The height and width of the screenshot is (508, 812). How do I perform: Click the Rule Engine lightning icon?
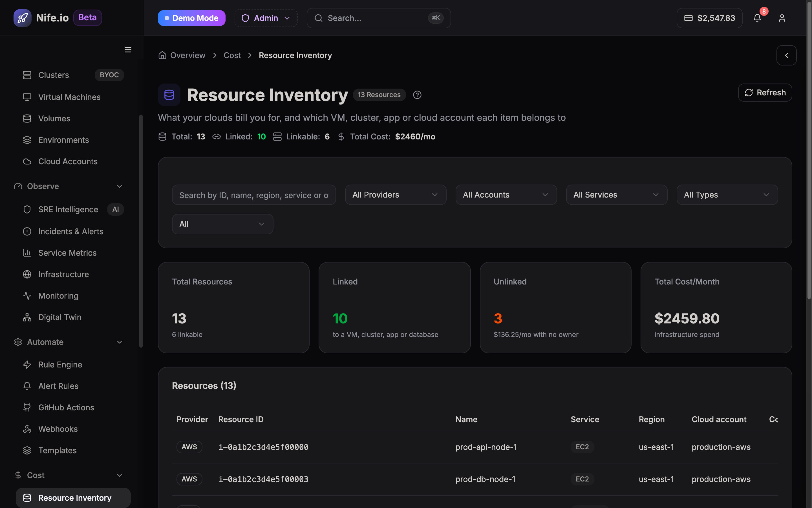point(27,365)
